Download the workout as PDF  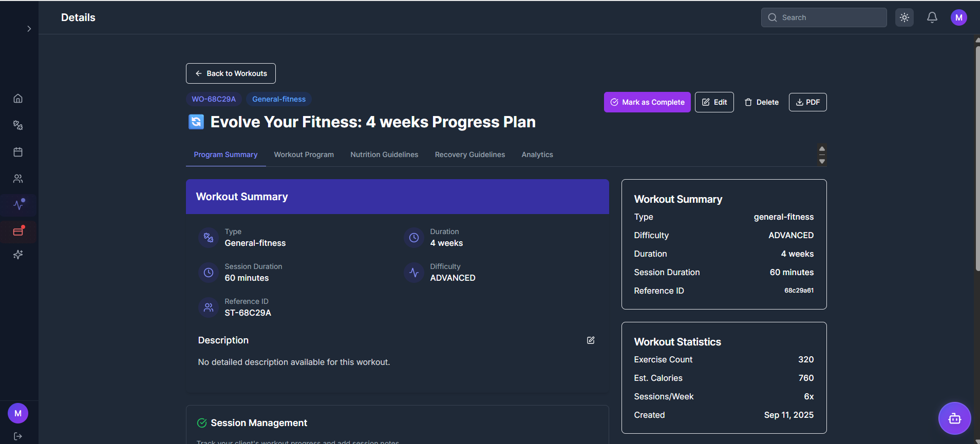[x=807, y=102]
